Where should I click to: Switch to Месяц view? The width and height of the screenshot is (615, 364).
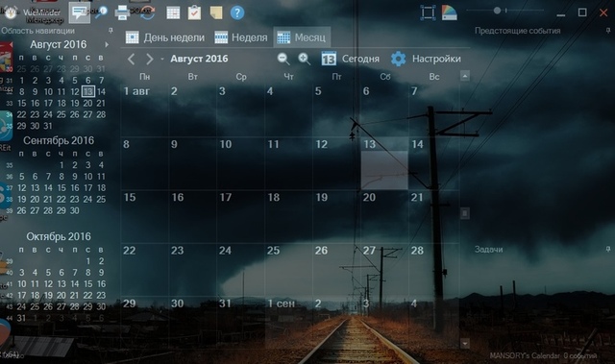[301, 37]
